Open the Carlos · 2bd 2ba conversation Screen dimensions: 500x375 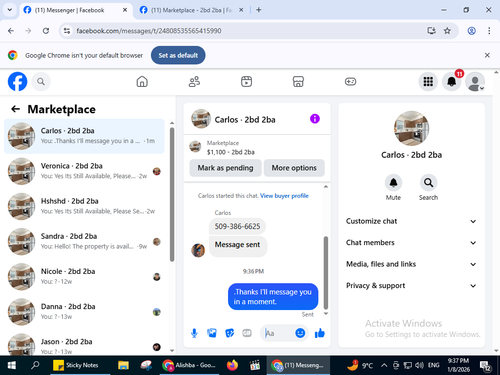click(x=84, y=136)
